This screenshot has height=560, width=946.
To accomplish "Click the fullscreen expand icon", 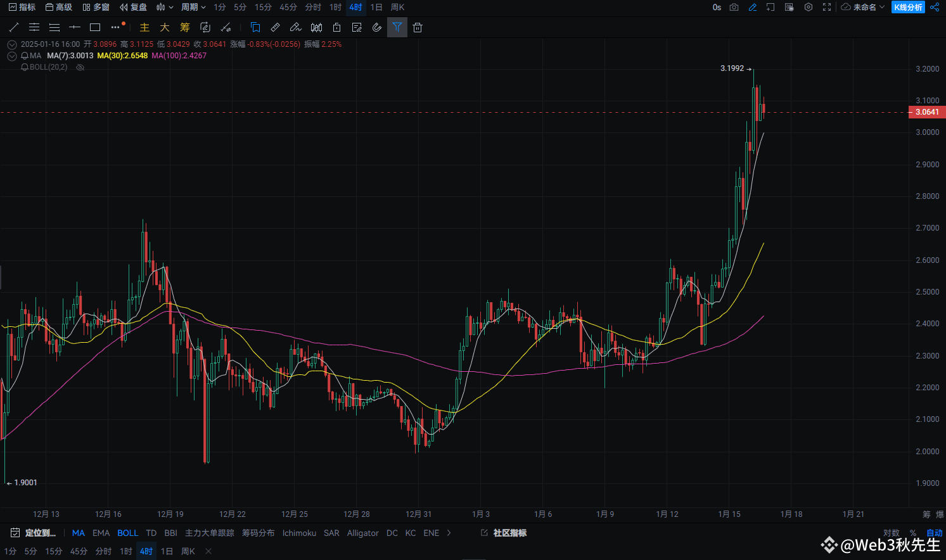I will (826, 8).
